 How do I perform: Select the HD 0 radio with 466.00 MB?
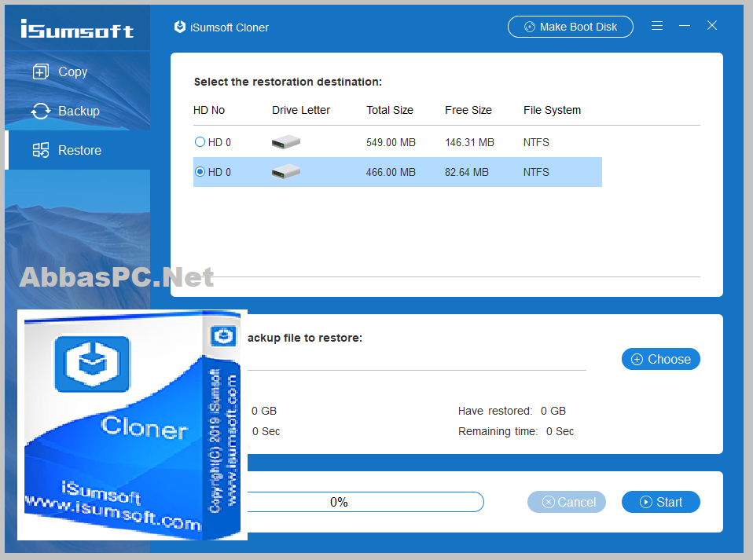[200, 172]
